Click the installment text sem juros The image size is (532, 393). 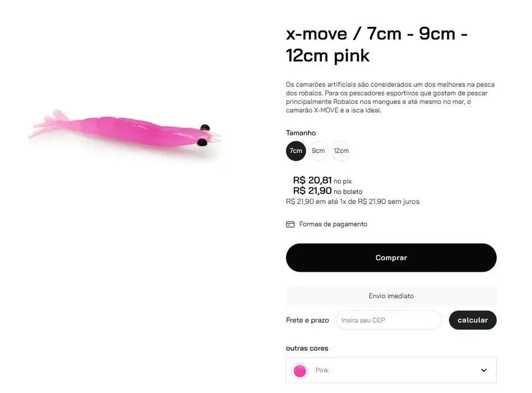(352, 202)
